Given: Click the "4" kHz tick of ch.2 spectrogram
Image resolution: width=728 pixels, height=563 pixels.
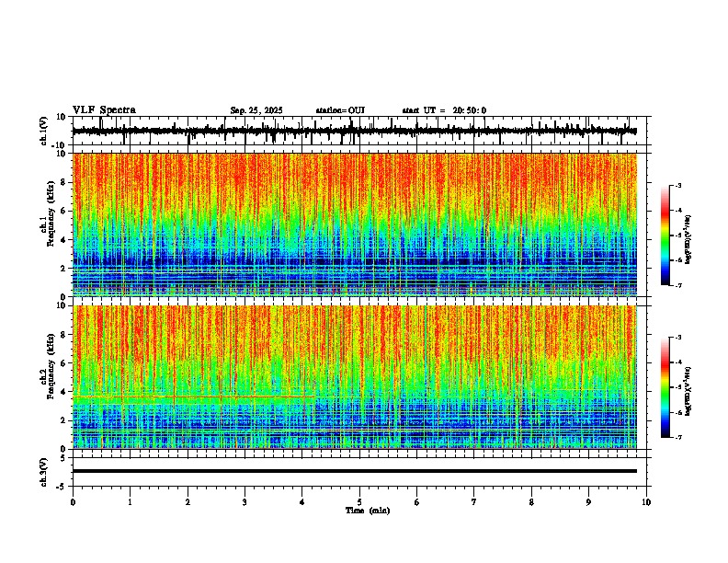Looking at the screenshot, I should (x=64, y=392).
